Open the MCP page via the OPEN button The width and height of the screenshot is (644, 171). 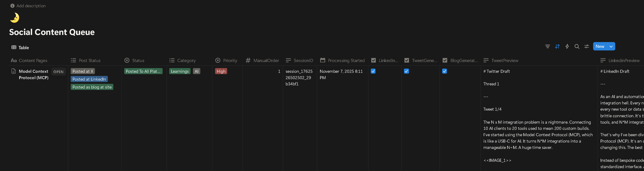click(x=58, y=72)
